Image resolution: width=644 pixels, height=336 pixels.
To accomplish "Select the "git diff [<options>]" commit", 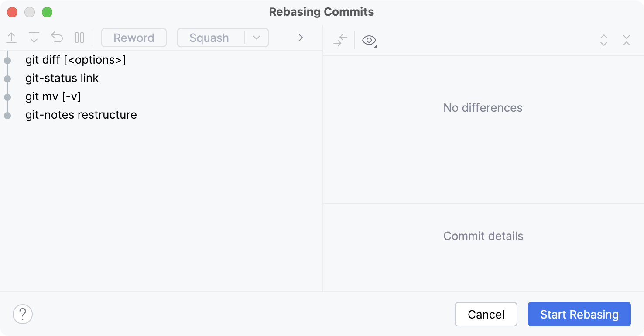I will (75, 60).
